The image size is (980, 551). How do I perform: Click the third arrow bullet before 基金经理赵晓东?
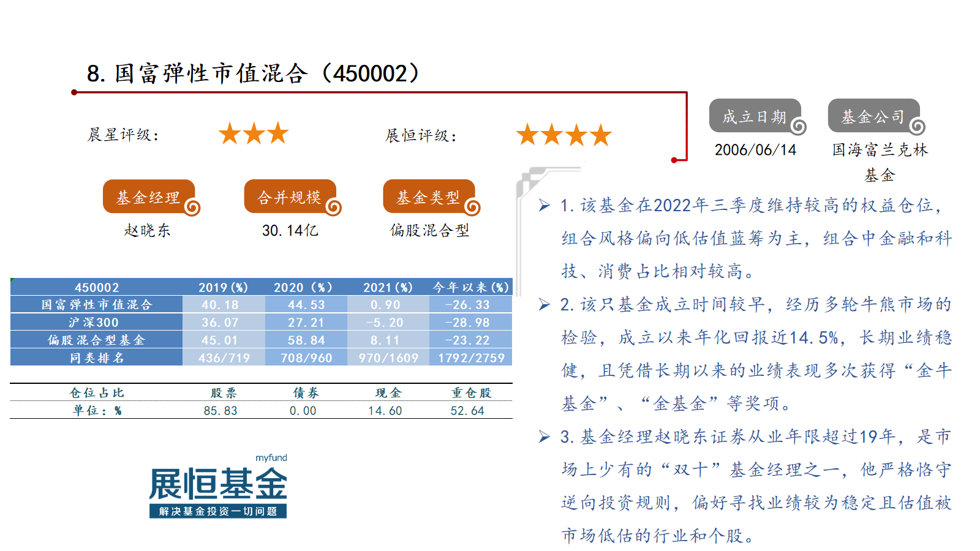point(544,437)
